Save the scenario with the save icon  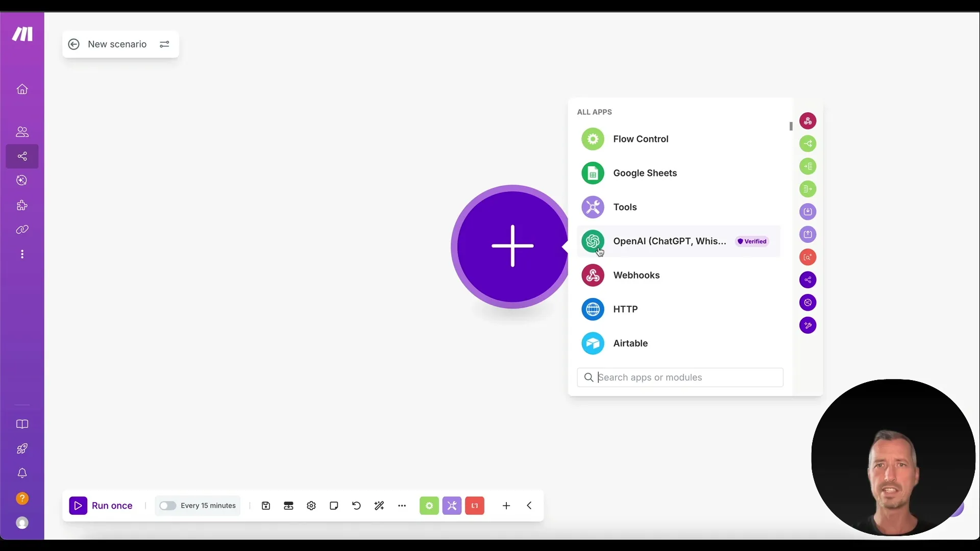[266, 506]
